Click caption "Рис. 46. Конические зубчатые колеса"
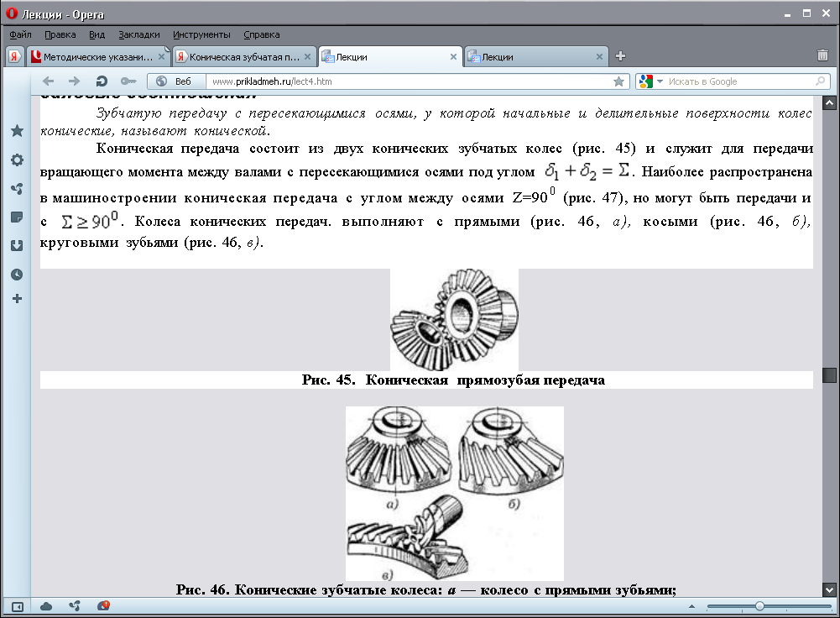This screenshot has width=840, height=618. [x=309, y=590]
